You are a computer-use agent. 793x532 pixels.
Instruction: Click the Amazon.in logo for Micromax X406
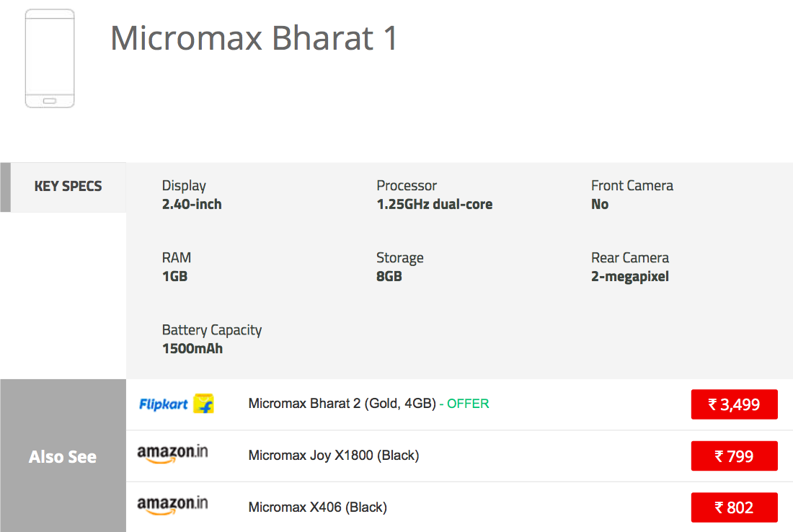click(173, 506)
